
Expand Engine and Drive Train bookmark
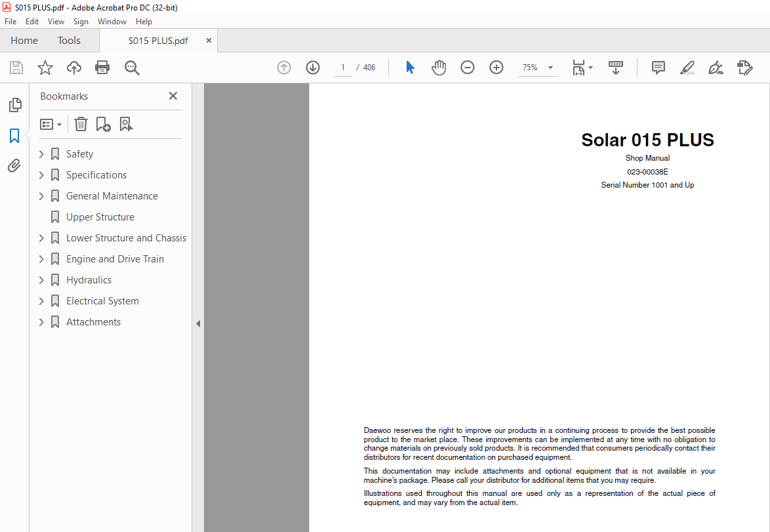tap(41, 259)
